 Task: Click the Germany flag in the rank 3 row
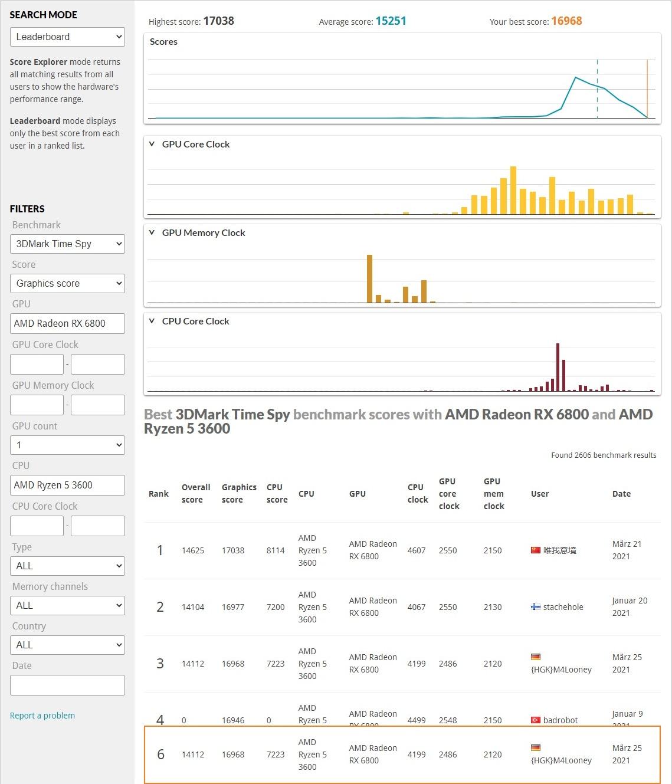pos(536,657)
